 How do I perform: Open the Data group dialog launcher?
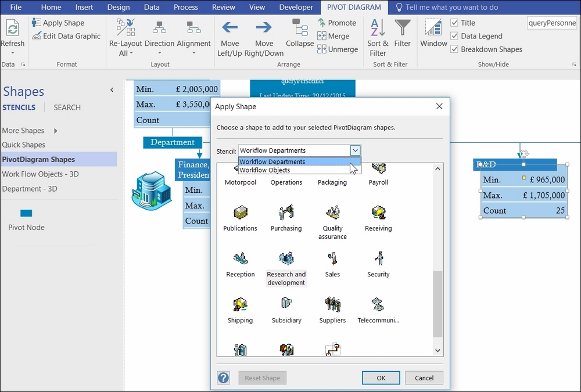click(x=23, y=64)
